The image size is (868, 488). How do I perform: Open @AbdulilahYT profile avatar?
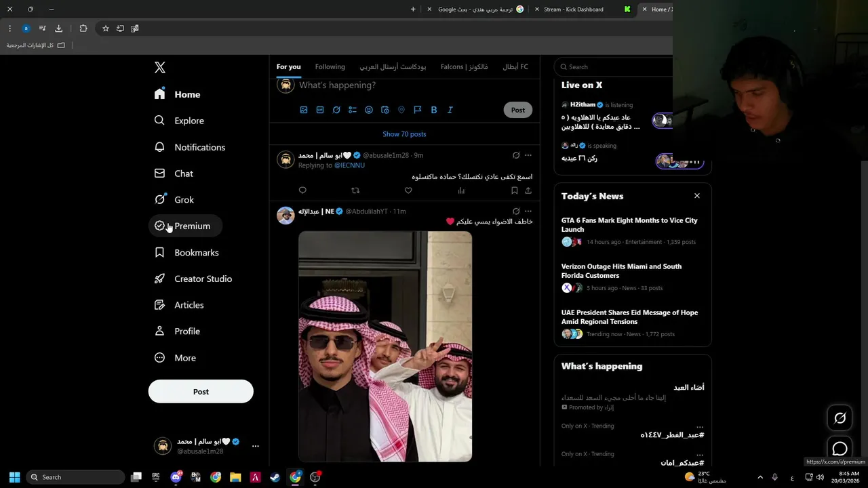[285, 216]
